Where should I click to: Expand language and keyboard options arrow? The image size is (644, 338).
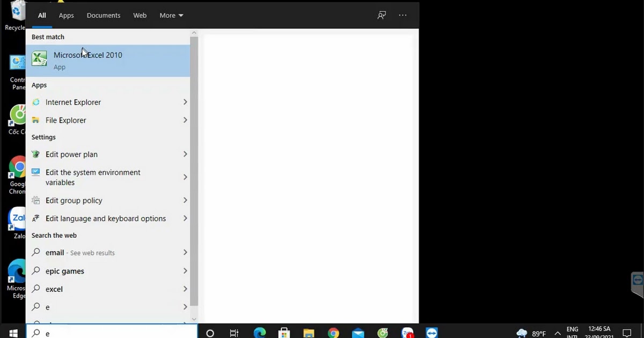185,218
